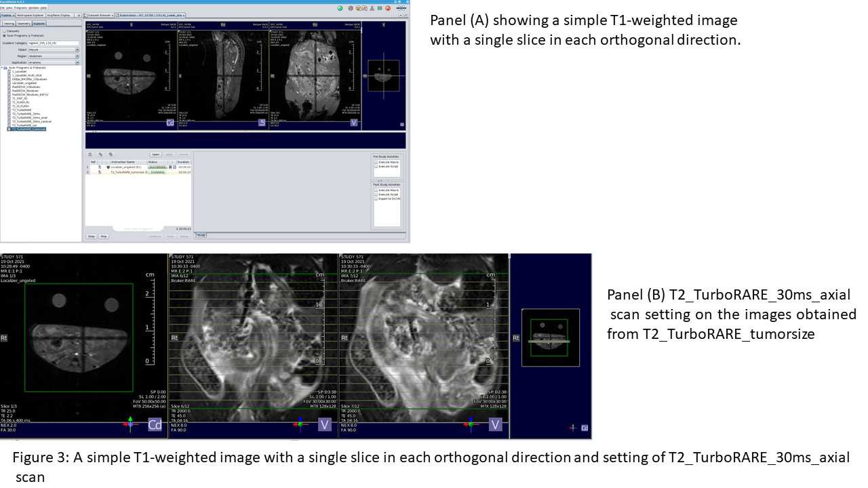Click the second icon above the instruction list

pyautogui.click(x=100, y=155)
